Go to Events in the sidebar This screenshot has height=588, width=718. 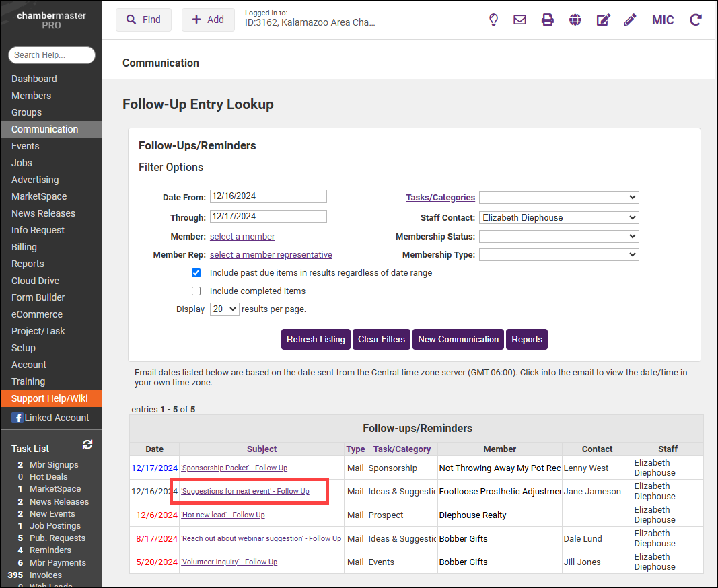26,146
